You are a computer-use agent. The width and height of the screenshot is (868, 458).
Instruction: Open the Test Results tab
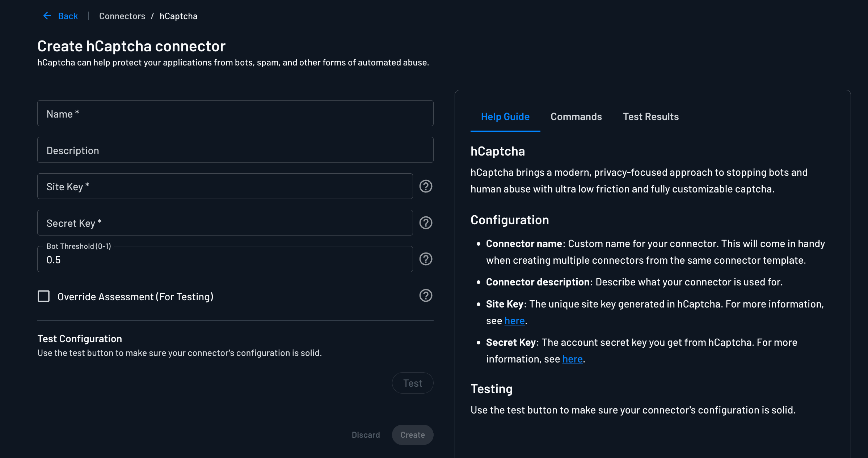[x=651, y=116]
